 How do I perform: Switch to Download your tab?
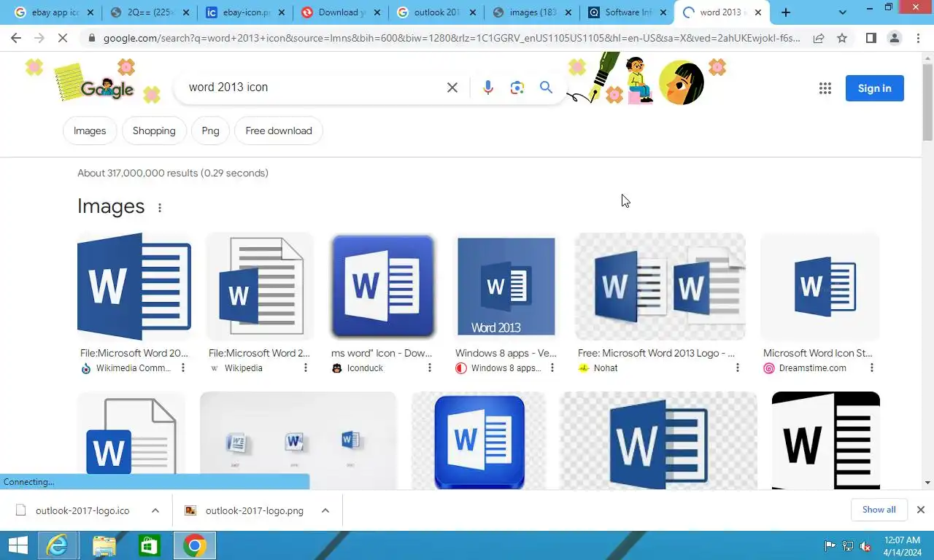(x=341, y=12)
